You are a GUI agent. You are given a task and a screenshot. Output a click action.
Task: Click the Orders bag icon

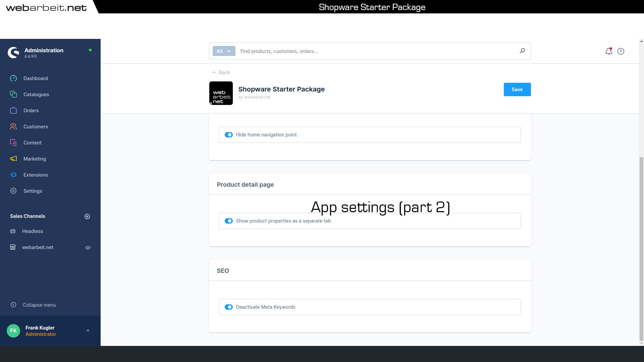[x=13, y=111]
